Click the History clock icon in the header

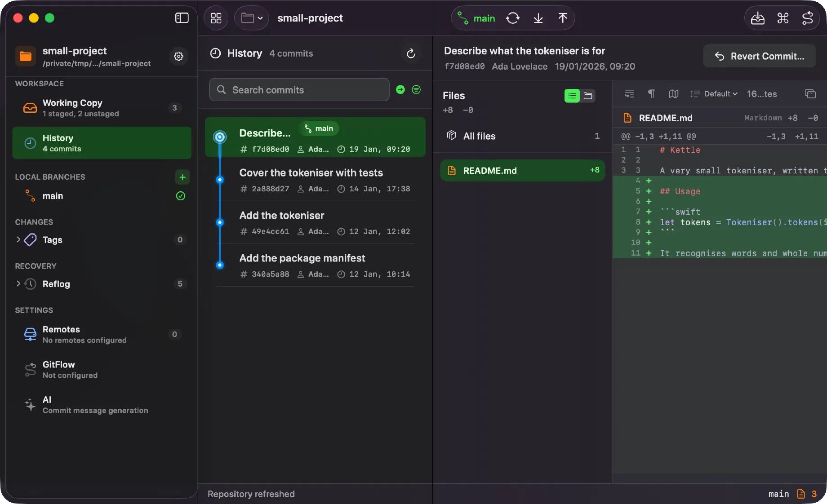pos(216,53)
